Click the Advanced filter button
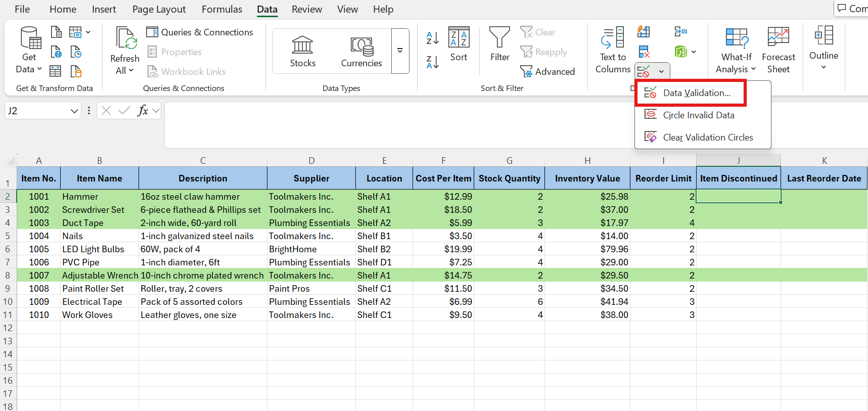868x411 pixels. click(x=547, y=72)
